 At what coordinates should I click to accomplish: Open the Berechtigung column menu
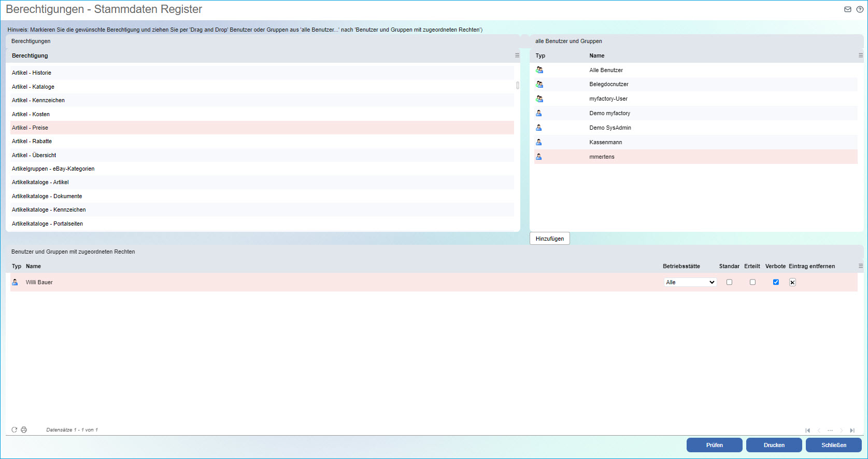(x=517, y=55)
